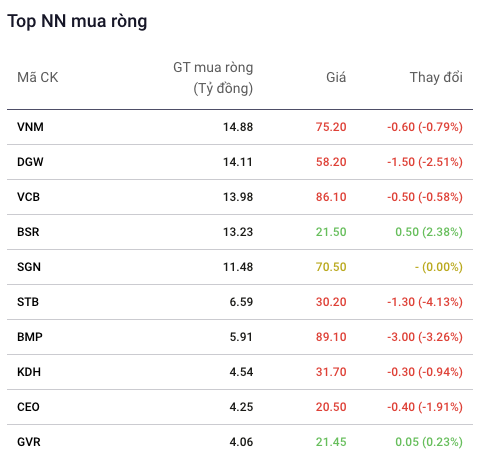Open the CEO stock code
The height and width of the screenshot is (461, 479).
(28, 407)
